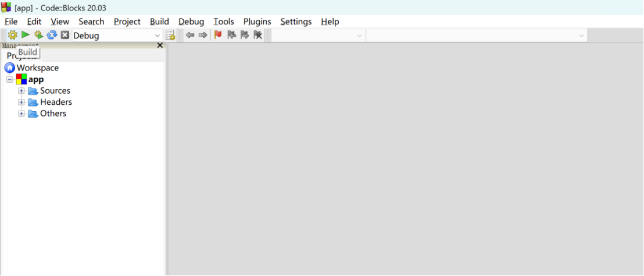Click the Code::Blocks title bar icon

(6, 7)
